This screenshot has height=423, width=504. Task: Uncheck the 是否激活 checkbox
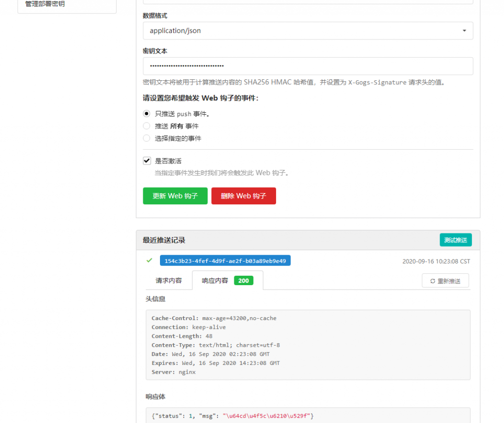[146, 160]
